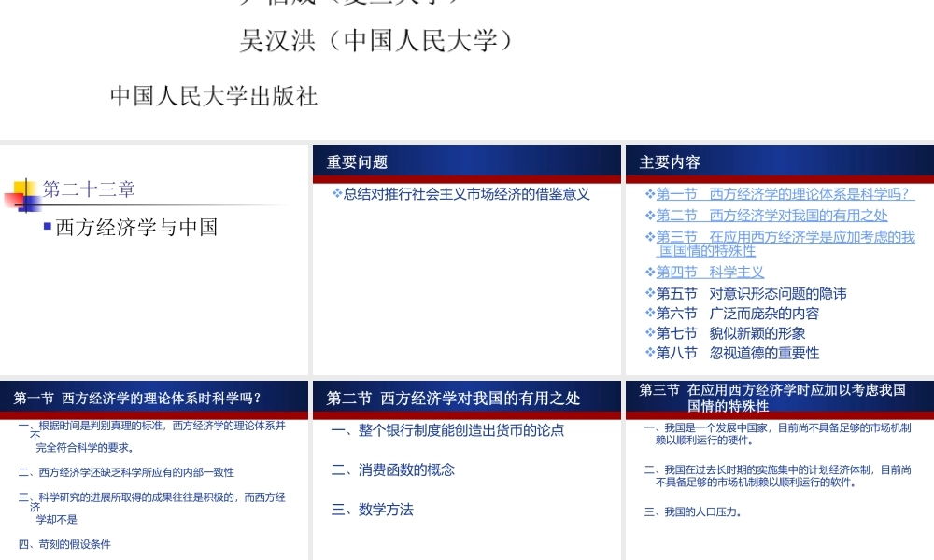This screenshot has width=934, height=560.
Task: Click the diamond before 第六节 广泛而庞杂的内容
Action: [x=650, y=313]
